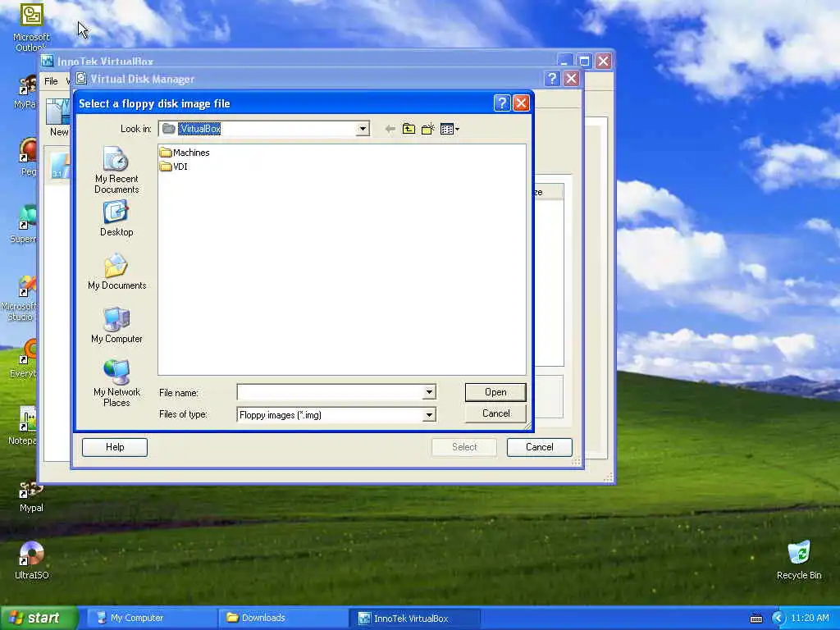Click Help in Virtual Disk Manager
840x630 pixels.
click(x=115, y=447)
